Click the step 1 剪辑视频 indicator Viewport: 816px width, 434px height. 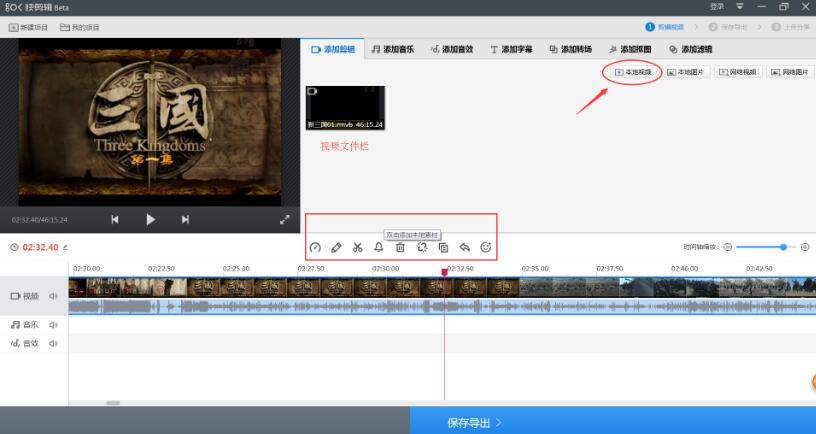pyautogui.click(x=665, y=27)
